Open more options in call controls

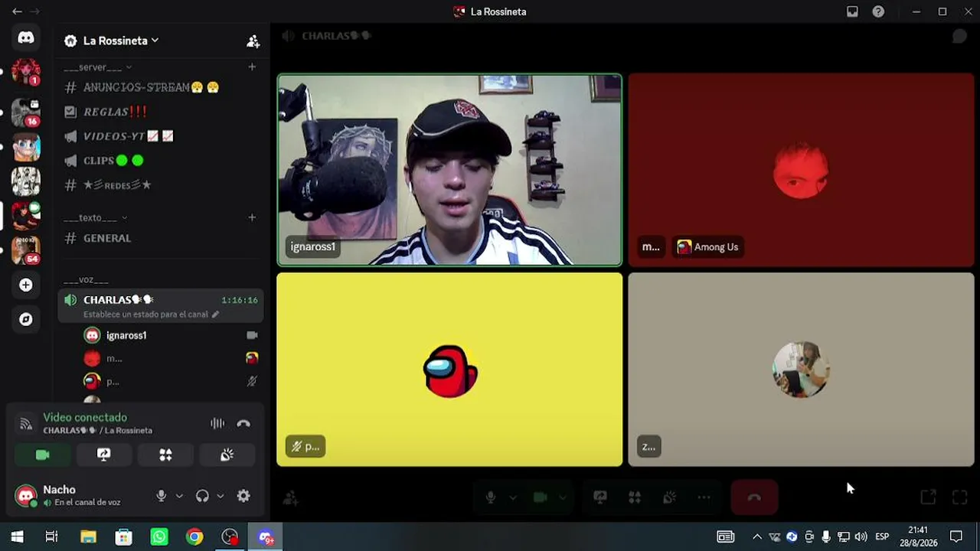tap(704, 497)
